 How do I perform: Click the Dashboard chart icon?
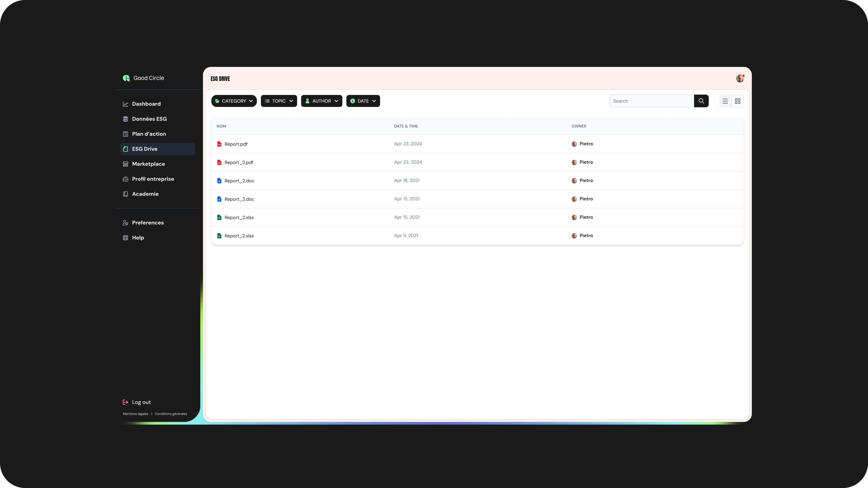click(125, 104)
